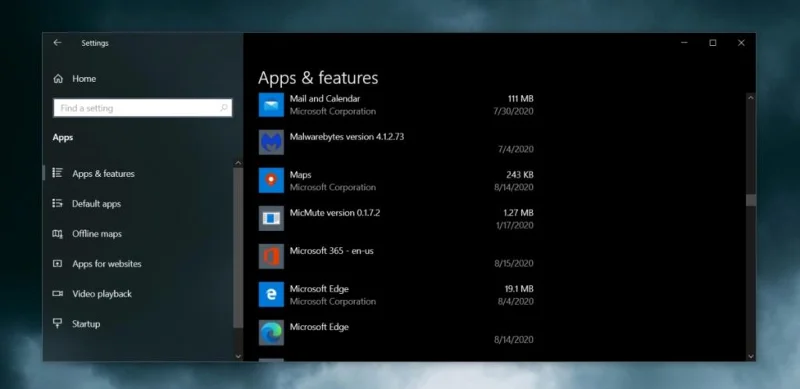Click the sidebar scroll up arrow
This screenshot has height=389, width=800.
238,163
